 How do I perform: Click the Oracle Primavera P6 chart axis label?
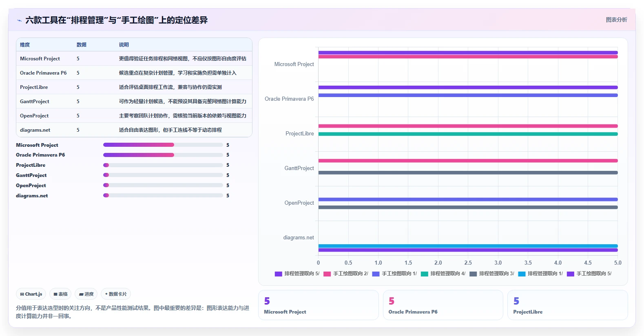289,99
